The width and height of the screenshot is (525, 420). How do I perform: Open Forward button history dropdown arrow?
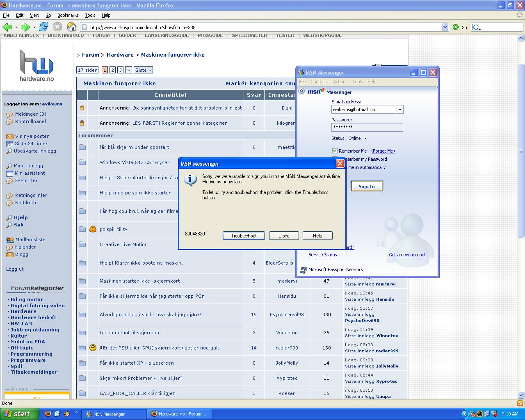pyautogui.click(x=34, y=27)
